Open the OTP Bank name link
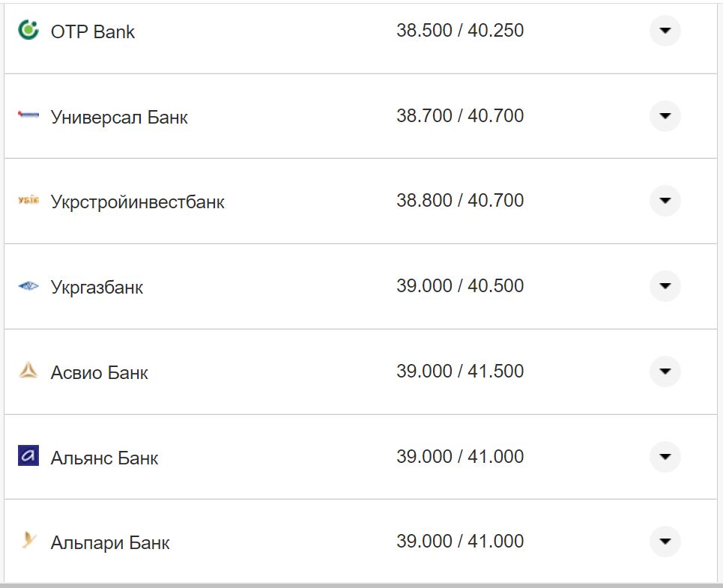The width and height of the screenshot is (723, 588). click(93, 32)
